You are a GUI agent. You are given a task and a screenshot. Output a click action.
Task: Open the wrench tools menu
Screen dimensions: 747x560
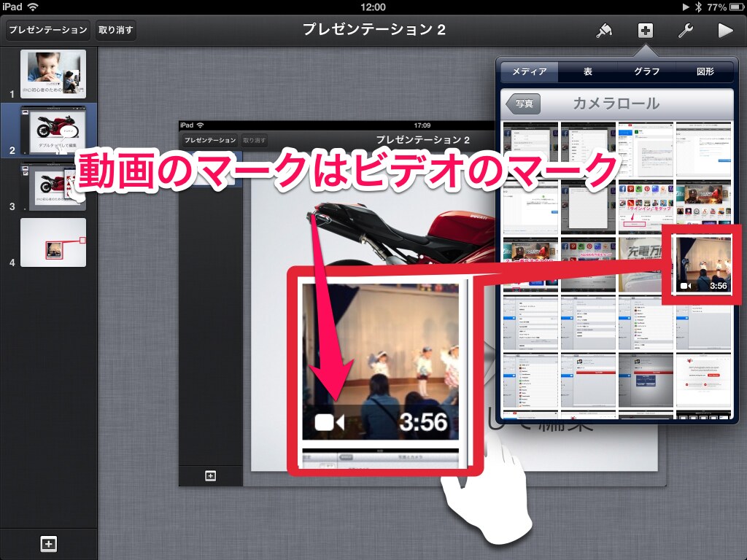point(685,31)
